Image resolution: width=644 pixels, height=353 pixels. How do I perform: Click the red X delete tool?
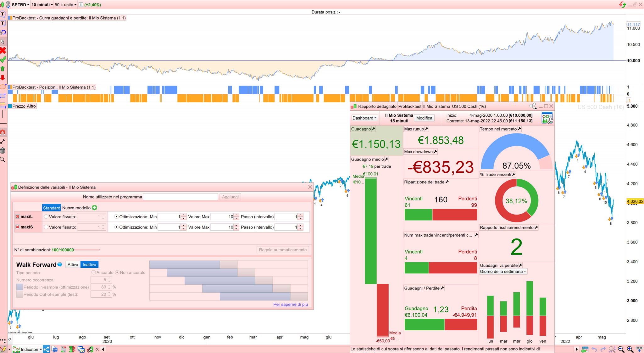3,50
